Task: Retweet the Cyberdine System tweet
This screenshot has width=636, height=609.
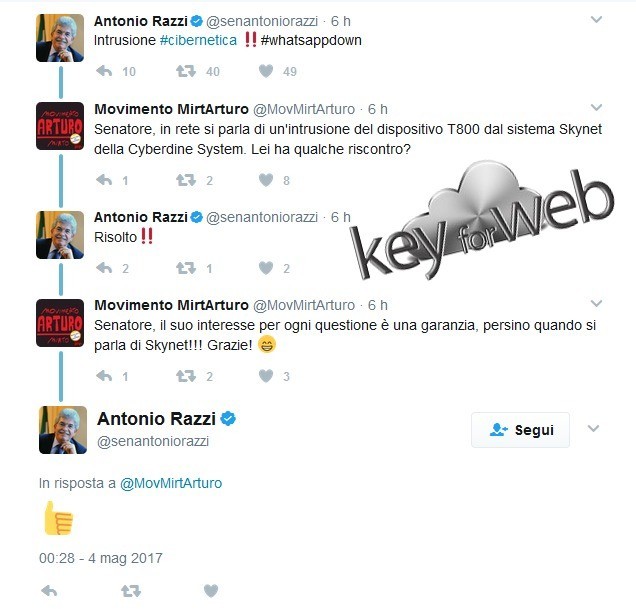Action: tap(186, 180)
